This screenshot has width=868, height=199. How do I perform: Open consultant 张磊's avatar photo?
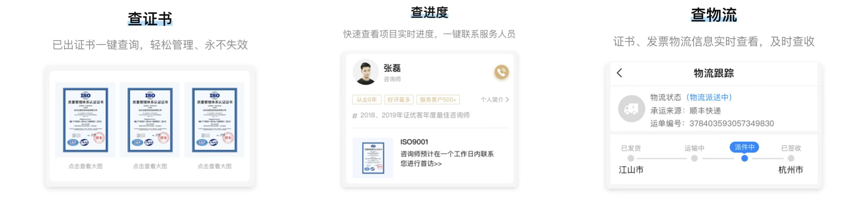click(x=365, y=72)
